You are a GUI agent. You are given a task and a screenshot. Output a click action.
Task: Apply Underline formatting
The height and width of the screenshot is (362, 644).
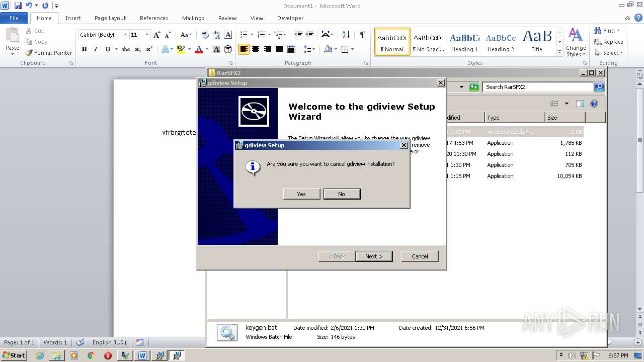tap(108, 49)
